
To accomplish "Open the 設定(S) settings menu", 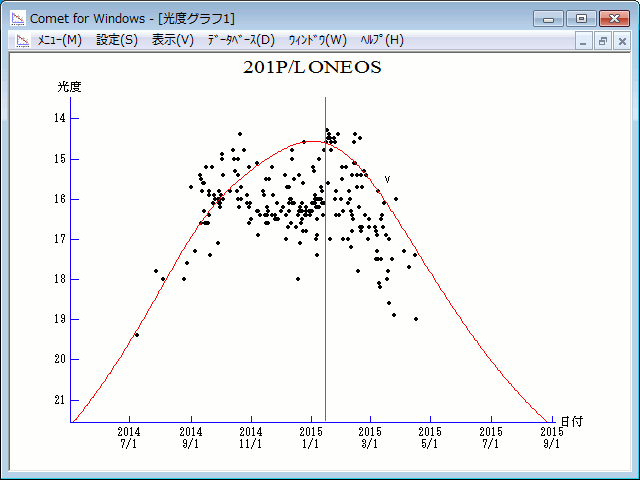I will click(117, 40).
